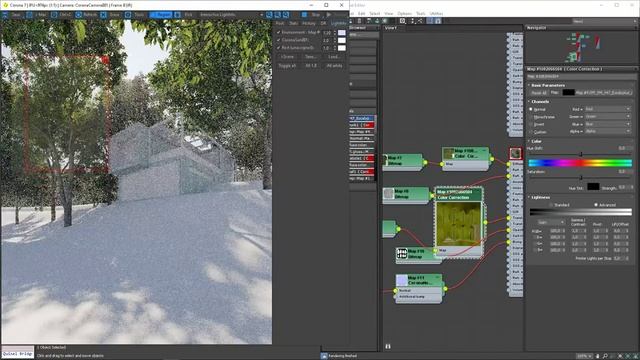The image size is (640, 360).
Task: Open the Select menu in Material Editor
Action: click(375, 13)
